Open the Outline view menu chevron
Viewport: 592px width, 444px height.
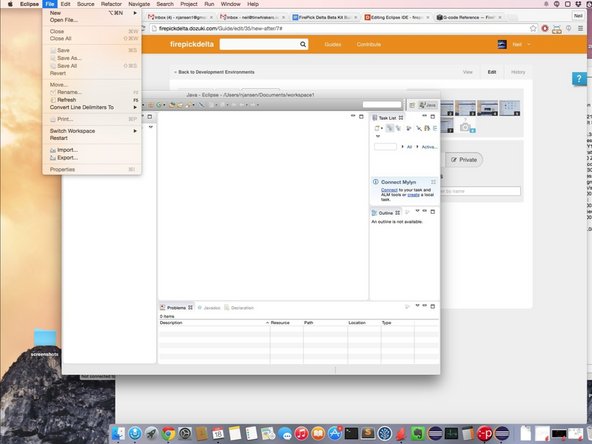click(418, 211)
